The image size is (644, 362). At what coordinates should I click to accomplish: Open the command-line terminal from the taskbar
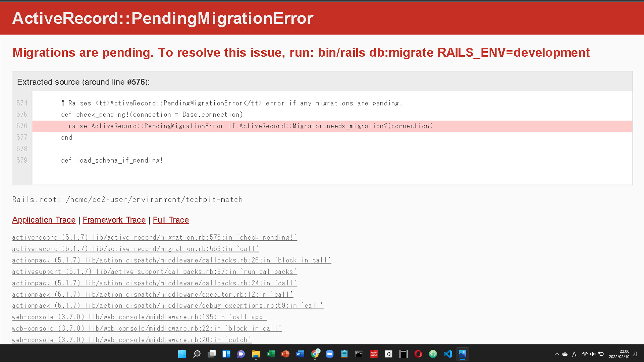pos(359,354)
